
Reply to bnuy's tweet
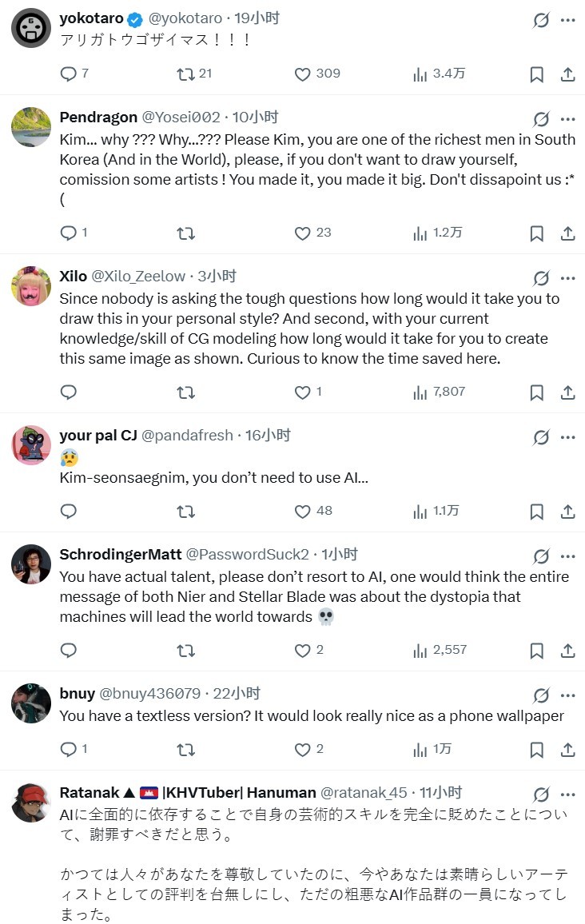pos(69,750)
